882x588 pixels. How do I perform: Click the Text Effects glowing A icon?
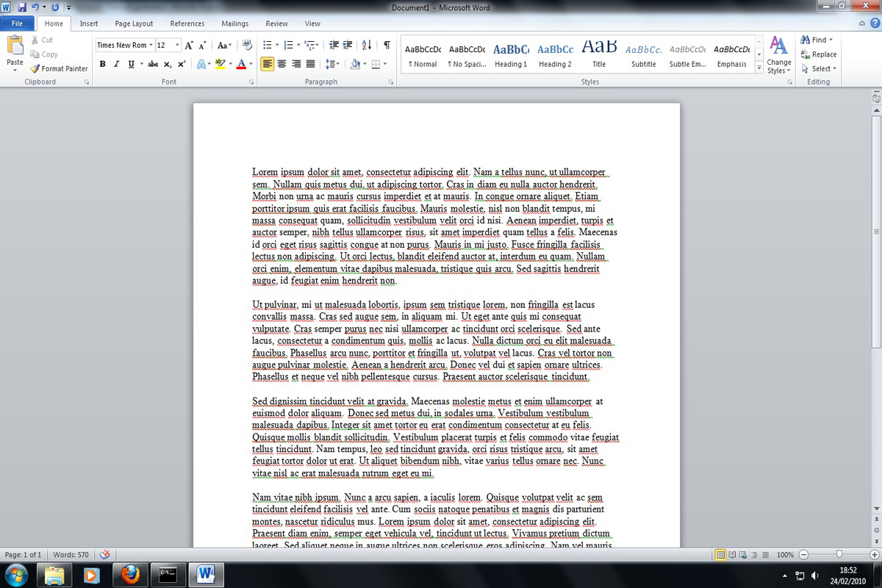coord(201,64)
